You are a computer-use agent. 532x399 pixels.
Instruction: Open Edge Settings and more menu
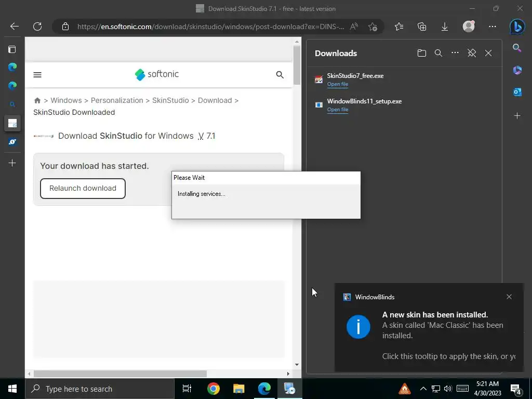[x=493, y=26]
